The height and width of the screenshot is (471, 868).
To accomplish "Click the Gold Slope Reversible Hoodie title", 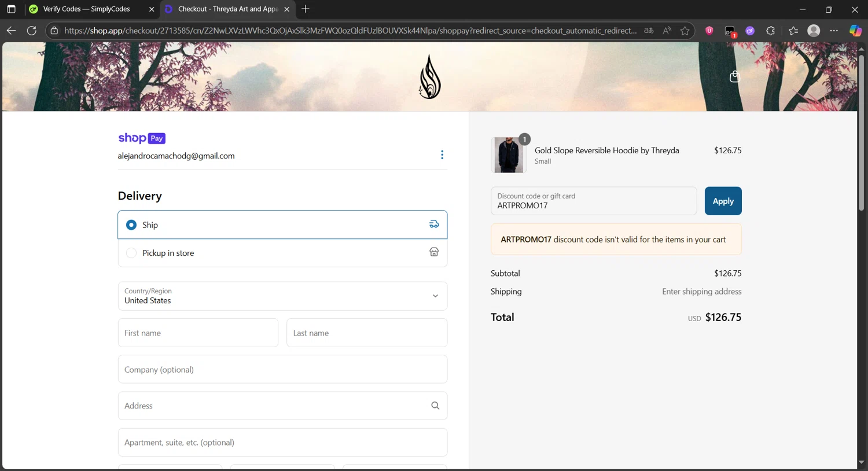I will pyautogui.click(x=607, y=150).
